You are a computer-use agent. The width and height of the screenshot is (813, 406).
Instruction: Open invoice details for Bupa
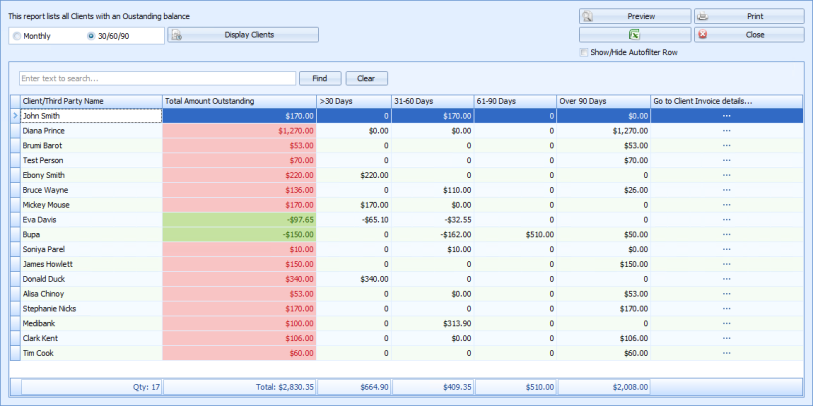point(726,234)
